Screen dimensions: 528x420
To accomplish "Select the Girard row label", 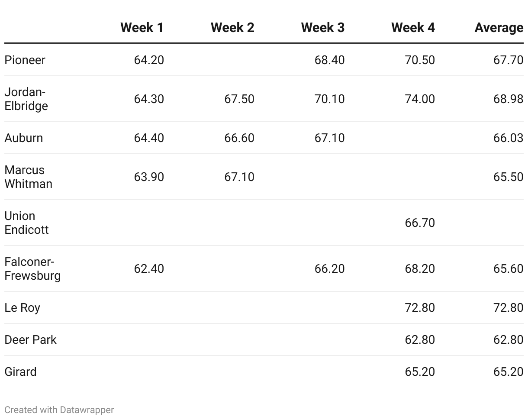I will click(20, 372).
